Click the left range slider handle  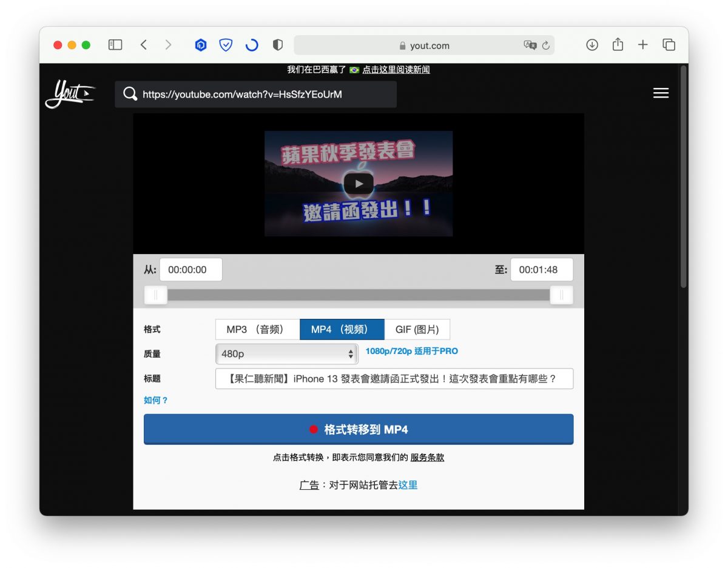pos(156,295)
